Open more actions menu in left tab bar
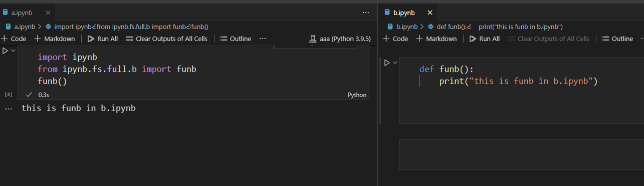The image size is (644, 186). click(366, 12)
